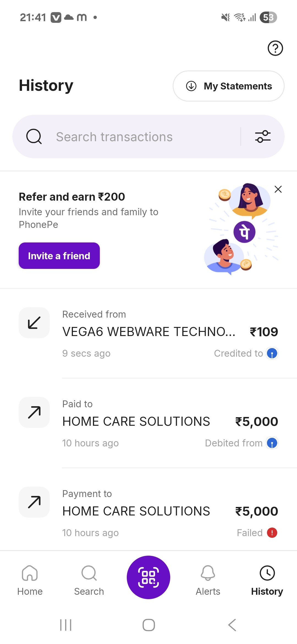Tap the red failed payment alert icon
297x644 pixels.
point(272,533)
